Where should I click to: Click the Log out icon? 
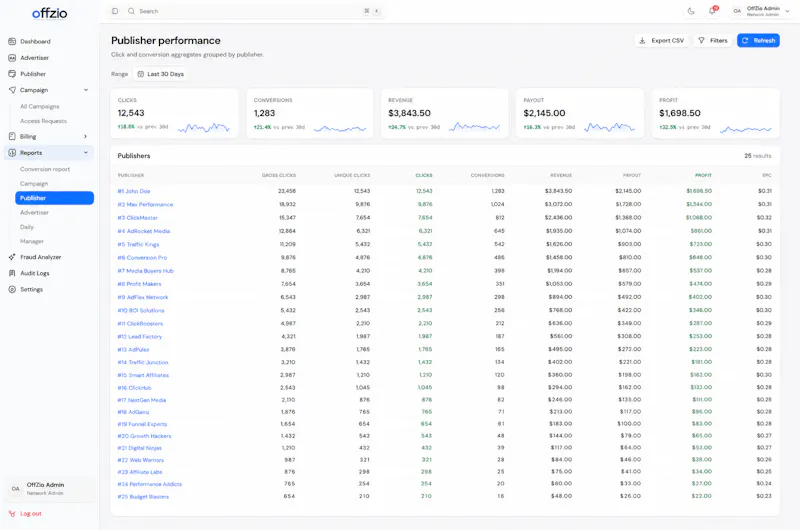coord(12,514)
